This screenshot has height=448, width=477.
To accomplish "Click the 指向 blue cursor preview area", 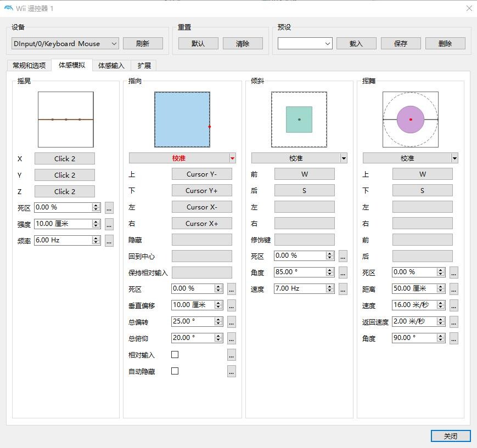I will [182, 120].
